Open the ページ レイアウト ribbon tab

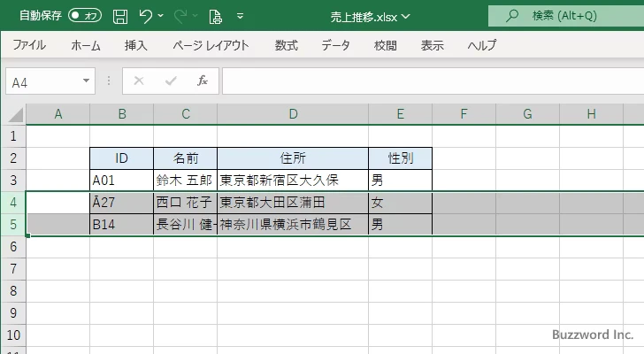211,45
